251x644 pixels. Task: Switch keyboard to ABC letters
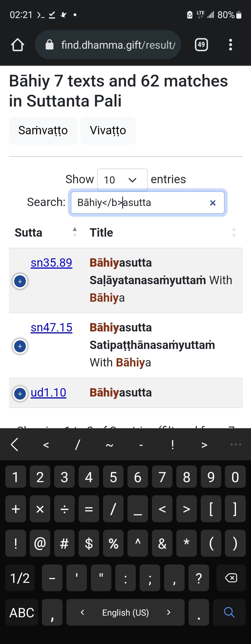(x=22, y=612)
